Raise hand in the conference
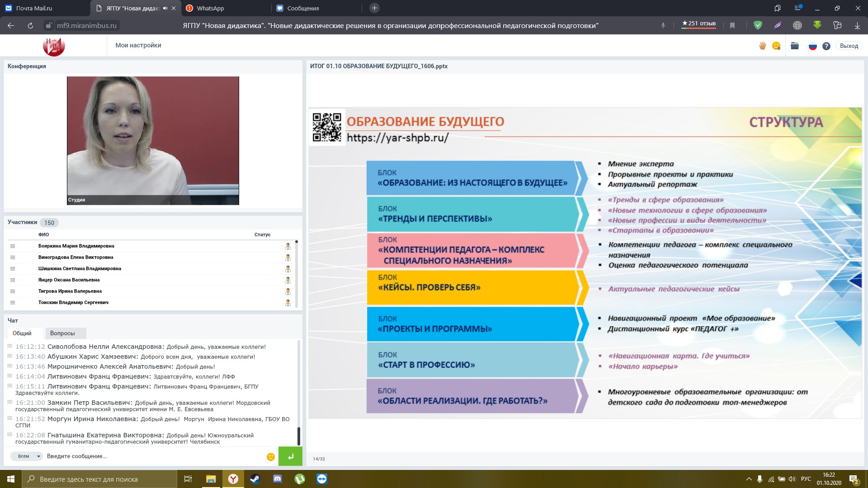868x488 pixels. tap(763, 46)
